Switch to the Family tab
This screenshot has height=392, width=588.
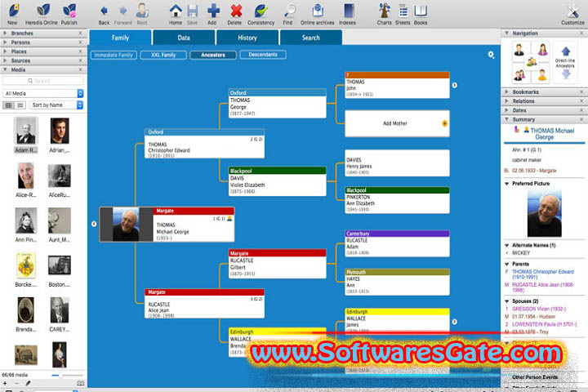120,38
